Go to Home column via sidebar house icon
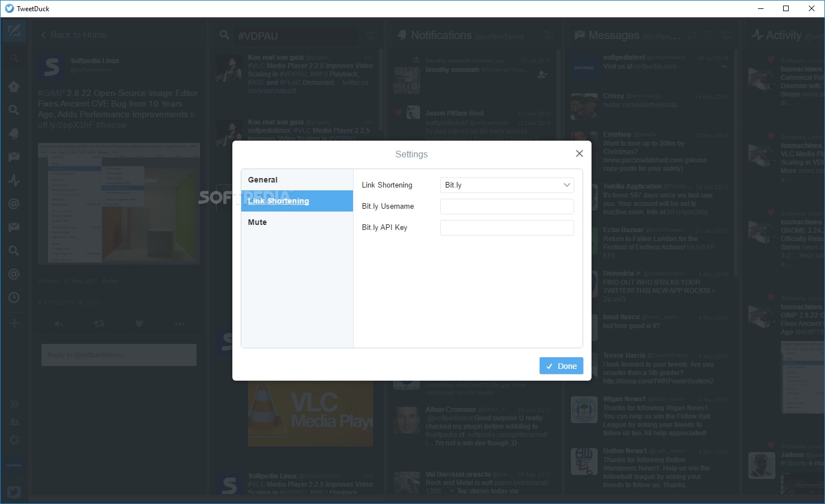 tap(14, 87)
